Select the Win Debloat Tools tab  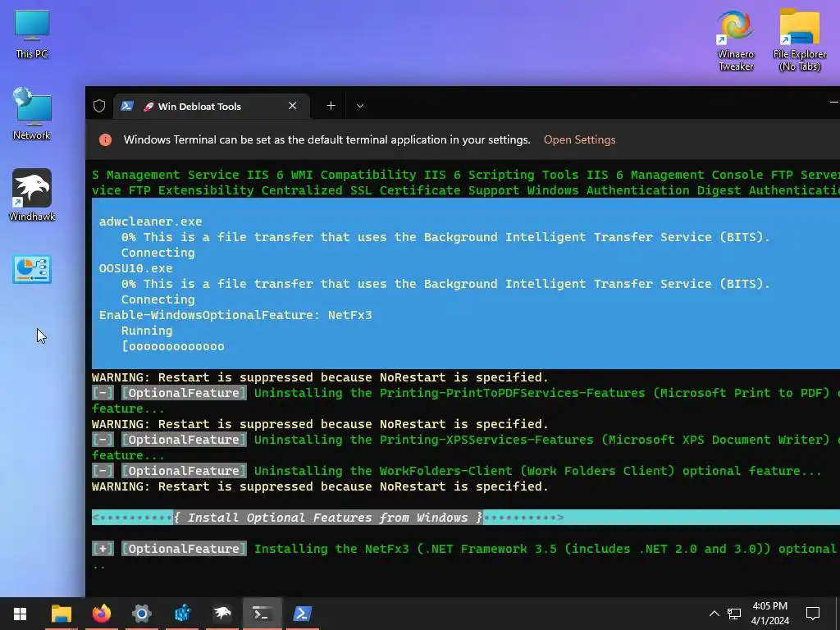tap(211, 106)
